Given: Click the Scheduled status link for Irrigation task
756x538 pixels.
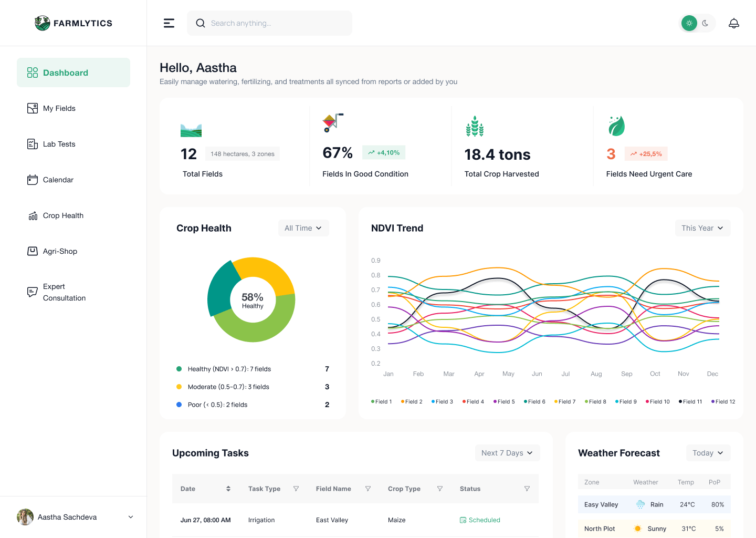Looking at the screenshot, I should 480,520.
